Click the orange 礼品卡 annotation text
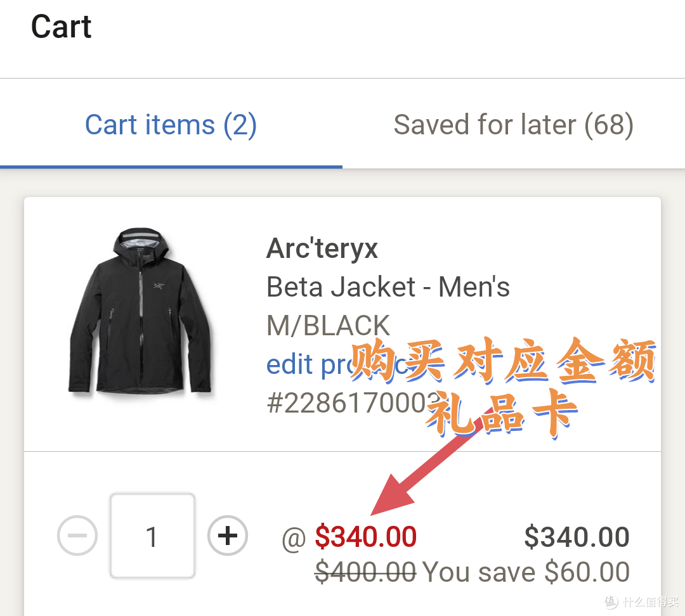 click(502, 412)
